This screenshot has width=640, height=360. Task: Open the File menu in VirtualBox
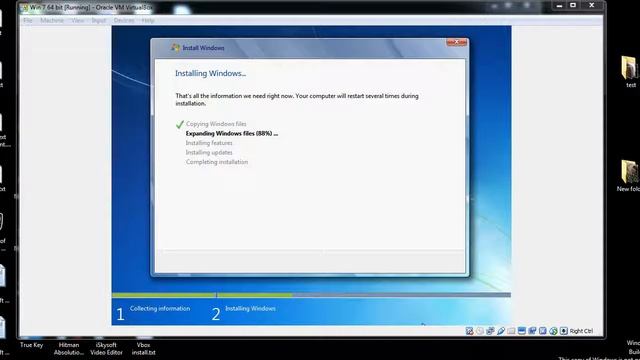(27, 20)
